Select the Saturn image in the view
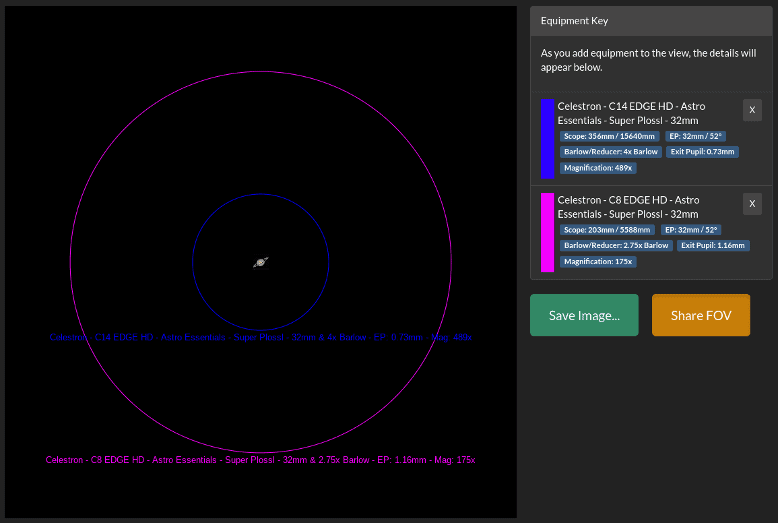This screenshot has width=778, height=523. click(261, 262)
